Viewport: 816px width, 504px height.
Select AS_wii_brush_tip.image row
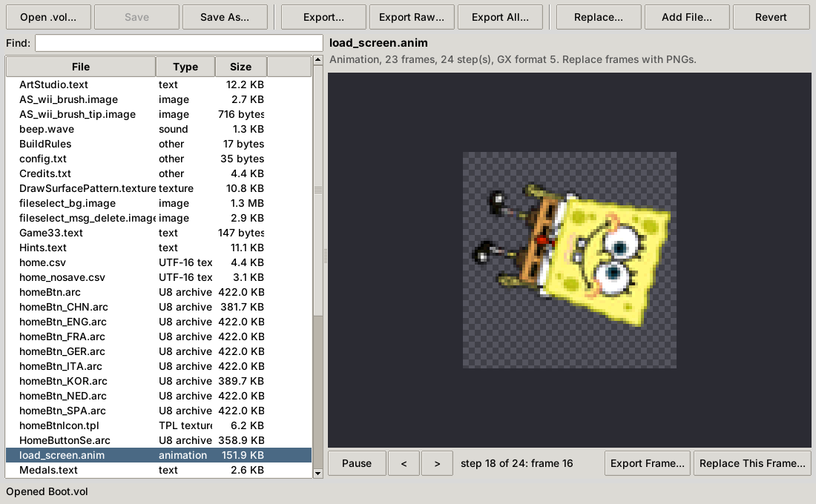point(159,114)
